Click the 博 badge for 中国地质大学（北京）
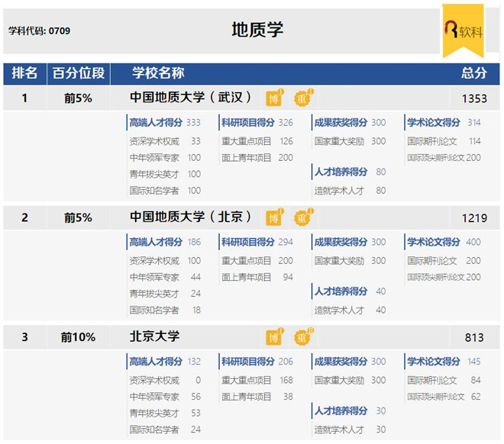Viewport: 504px width, 444px height. [x=274, y=217]
